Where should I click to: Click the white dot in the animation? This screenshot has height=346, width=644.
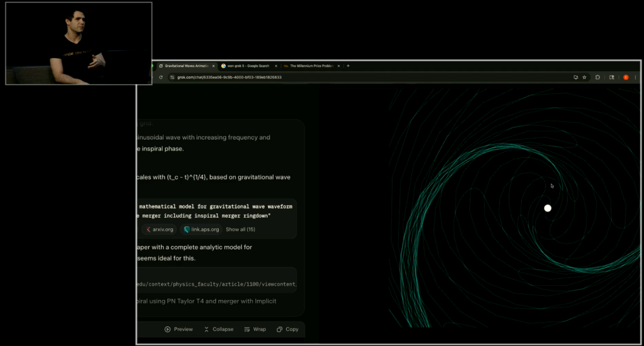[x=547, y=208]
